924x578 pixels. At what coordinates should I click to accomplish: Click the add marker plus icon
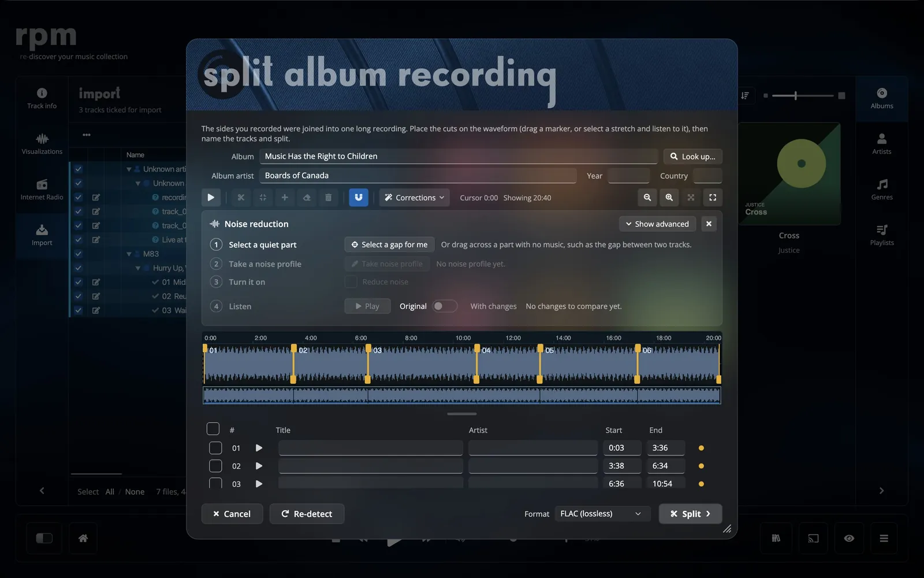point(285,197)
